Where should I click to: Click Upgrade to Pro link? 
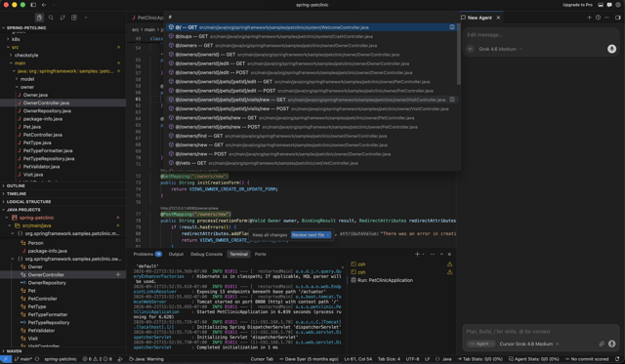tap(577, 5)
